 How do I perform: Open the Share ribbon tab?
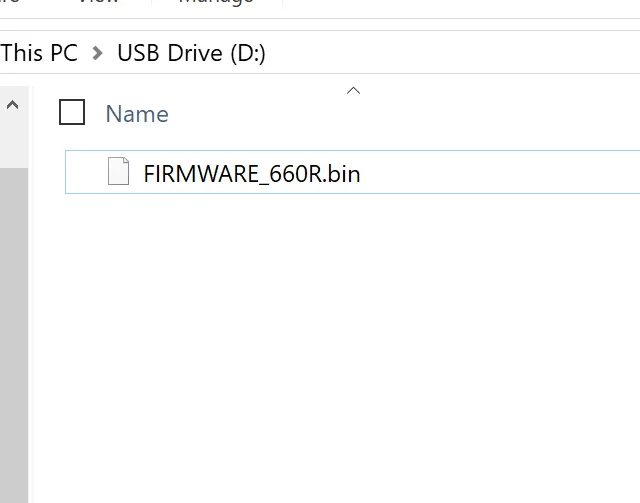point(10,2)
